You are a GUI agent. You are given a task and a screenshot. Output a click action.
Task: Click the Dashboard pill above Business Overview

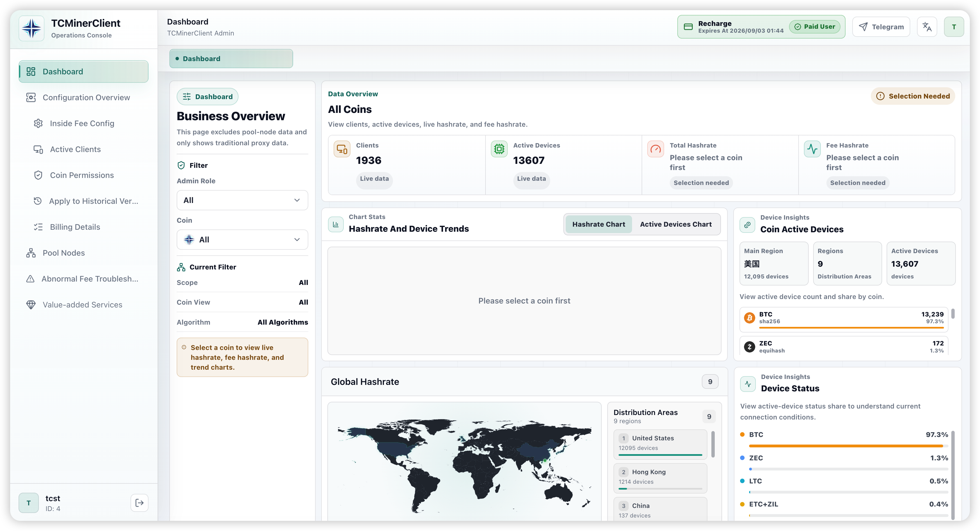(x=207, y=97)
